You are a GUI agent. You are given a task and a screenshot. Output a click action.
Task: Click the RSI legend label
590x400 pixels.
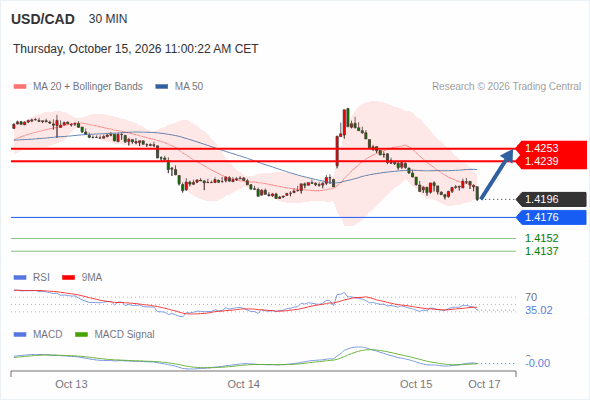[x=41, y=277]
